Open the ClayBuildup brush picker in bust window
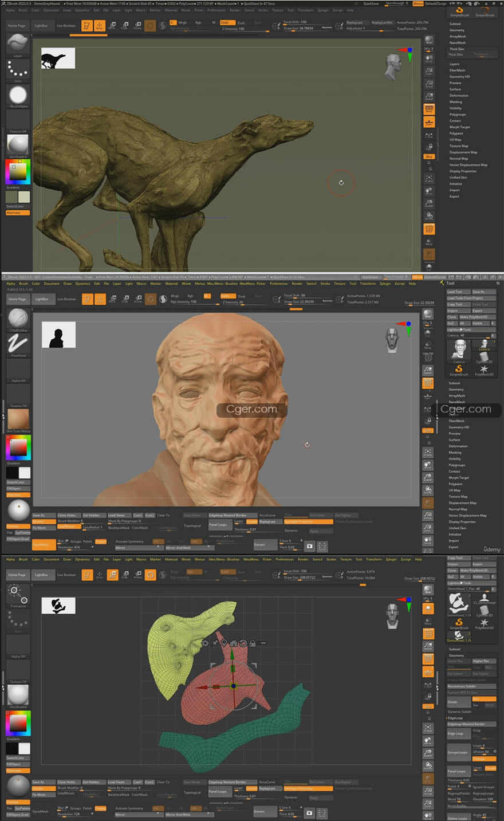 [18, 320]
